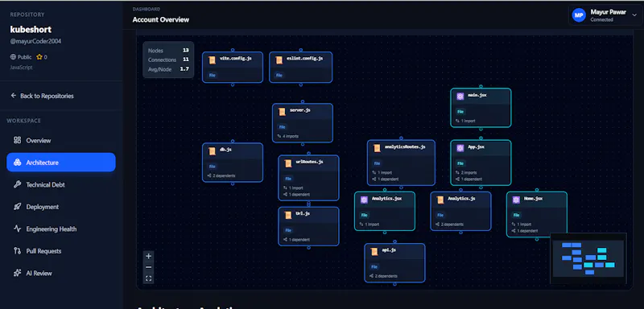Screen dimensions: 644x309
Task: Click the Pull Requests branch icon
Action: 17,251
